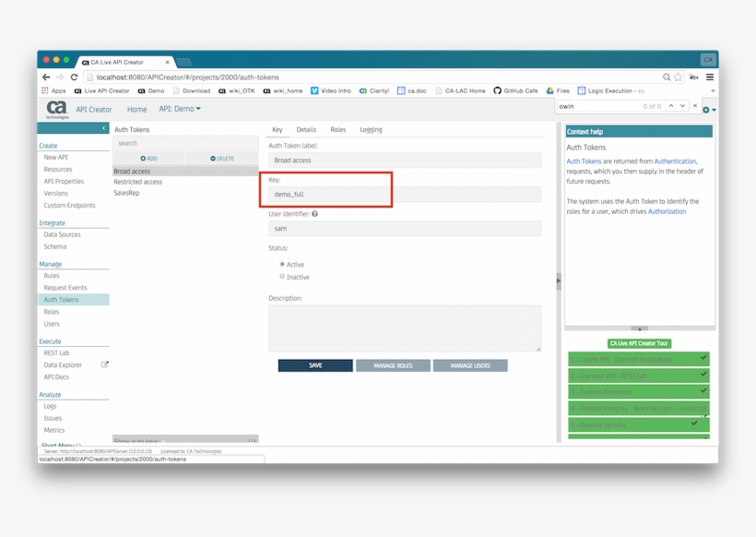The image size is (756, 537).
Task: Click the Description text area
Action: 405,328
